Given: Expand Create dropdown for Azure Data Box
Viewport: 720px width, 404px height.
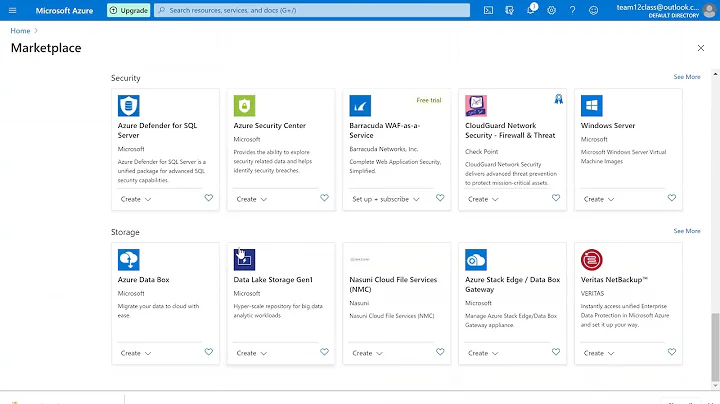Looking at the screenshot, I should click(136, 353).
